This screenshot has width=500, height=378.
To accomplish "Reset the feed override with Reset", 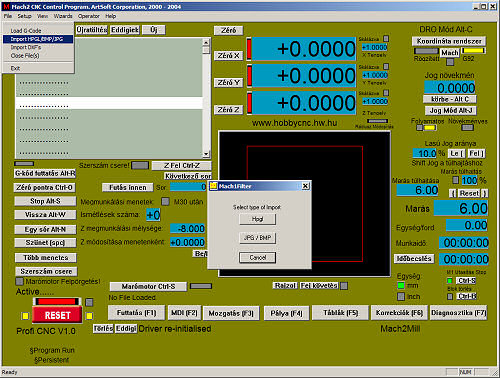I will [469, 193].
